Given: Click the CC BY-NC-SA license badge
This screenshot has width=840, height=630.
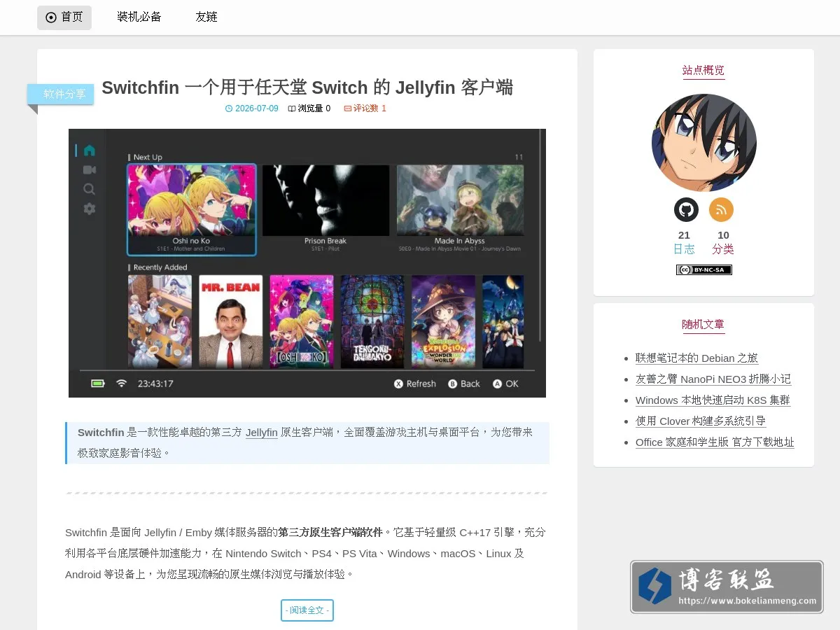Looking at the screenshot, I should (x=703, y=269).
